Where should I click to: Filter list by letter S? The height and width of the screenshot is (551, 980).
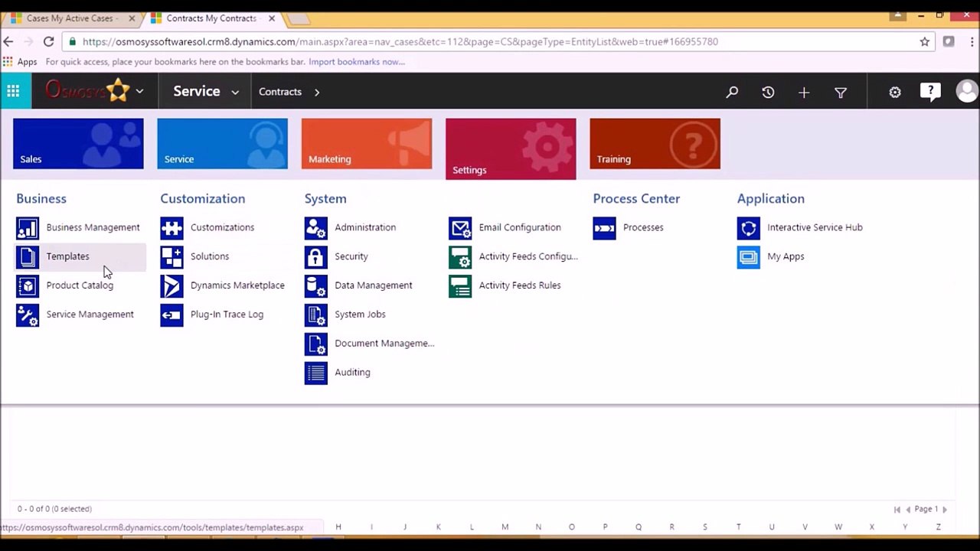tap(705, 527)
